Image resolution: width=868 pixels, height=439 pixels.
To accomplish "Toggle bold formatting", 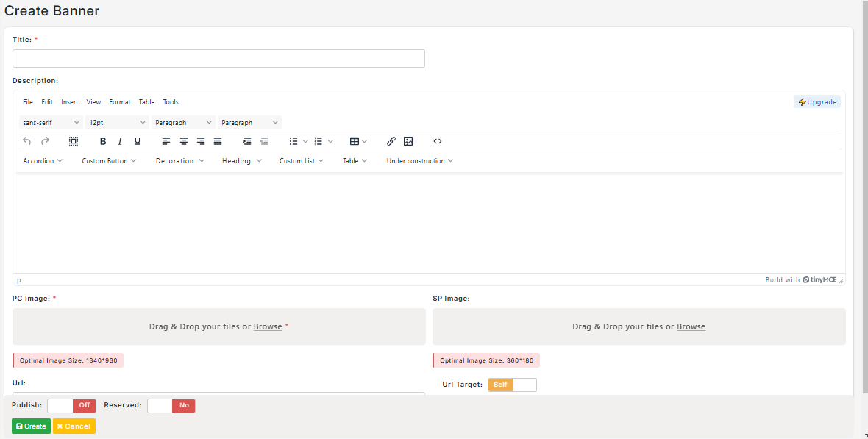I will coord(102,141).
